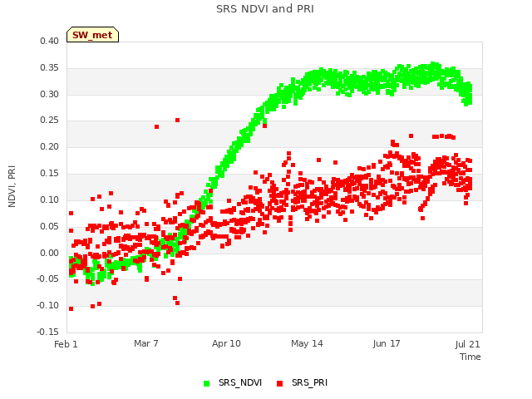The width and height of the screenshot is (532, 399).
Task: Click the 0.10 y-axis value
Action: pos(49,199)
